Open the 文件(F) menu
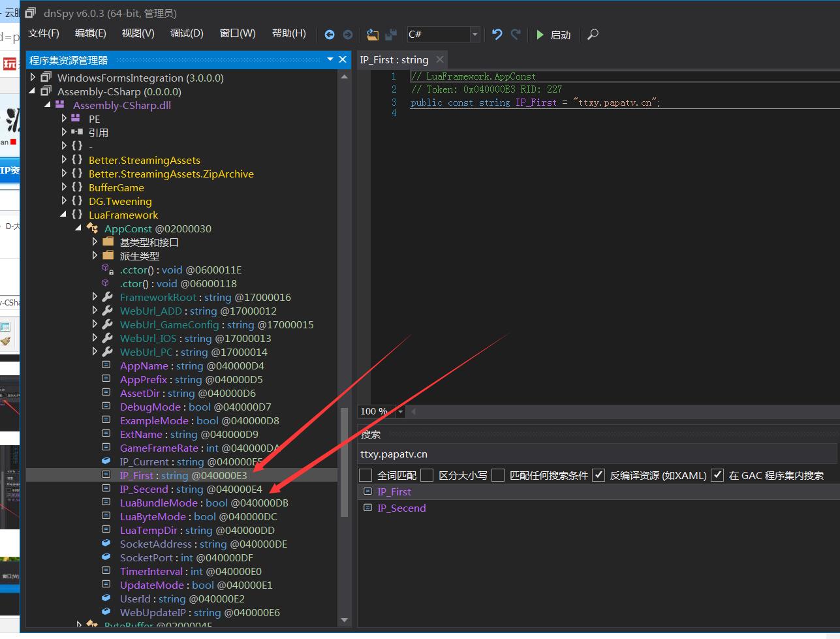This screenshot has width=840, height=639. point(44,33)
